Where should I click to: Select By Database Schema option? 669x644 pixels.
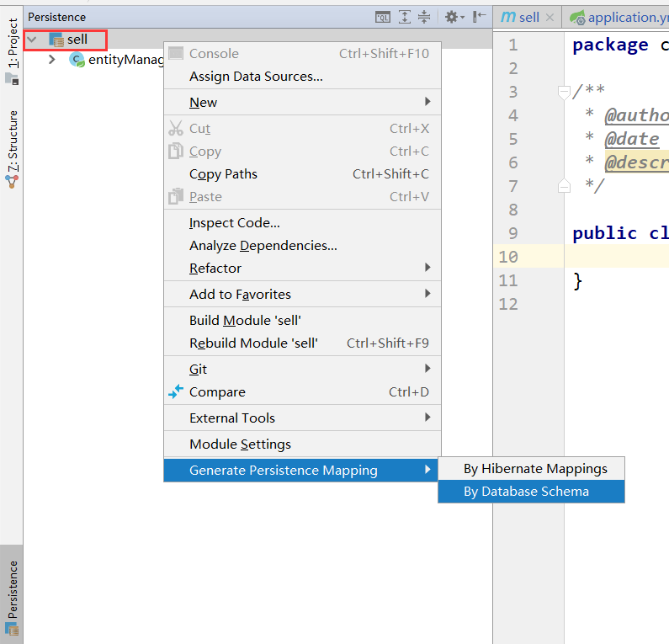pyautogui.click(x=527, y=492)
